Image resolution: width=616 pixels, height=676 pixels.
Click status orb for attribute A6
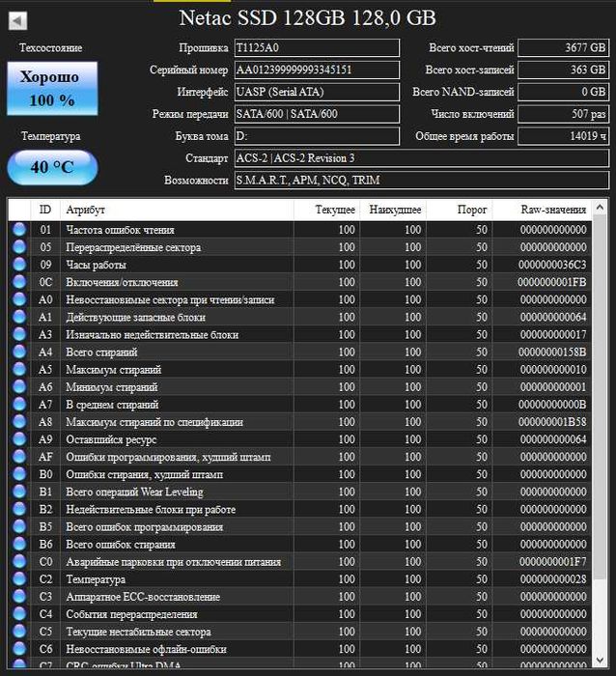(x=19, y=386)
